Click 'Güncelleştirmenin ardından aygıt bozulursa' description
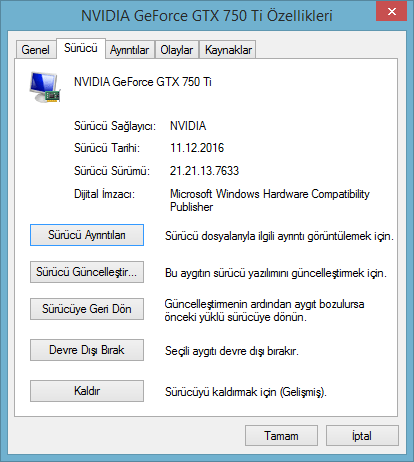 264,311
